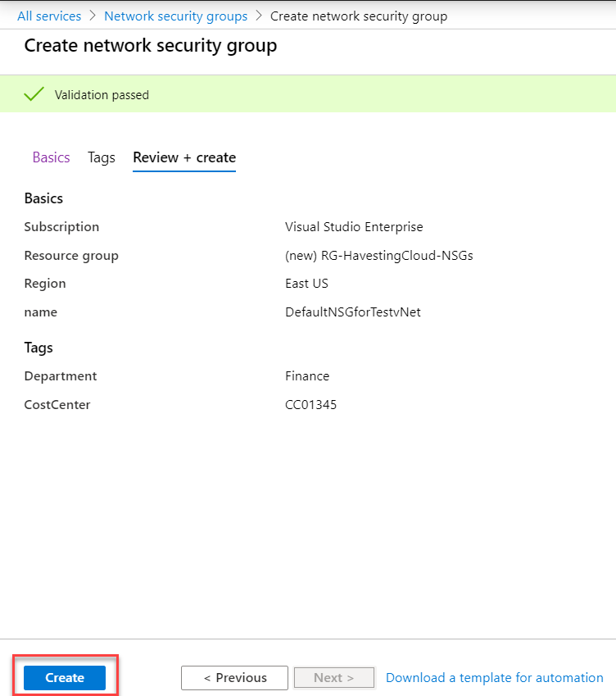Click the Validation passed message text
Screen dimensions: 616x696
[102, 95]
